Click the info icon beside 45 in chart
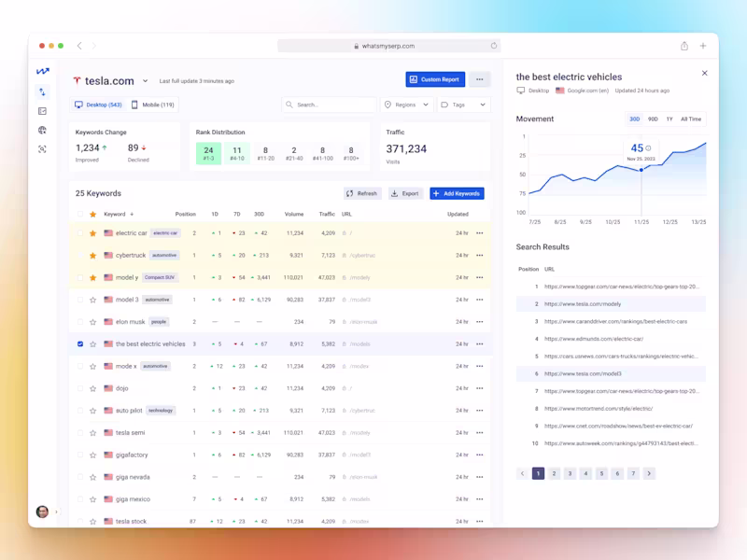The image size is (747, 560). 648,148
